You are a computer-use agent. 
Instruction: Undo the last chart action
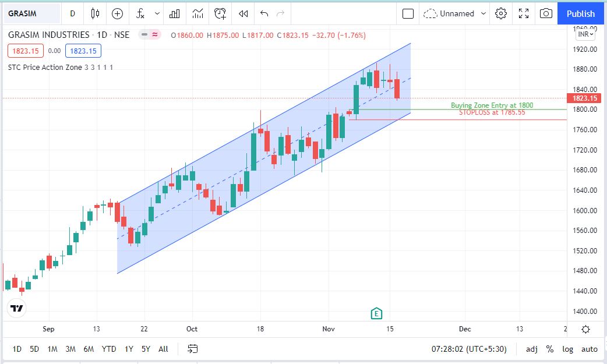point(264,13)
